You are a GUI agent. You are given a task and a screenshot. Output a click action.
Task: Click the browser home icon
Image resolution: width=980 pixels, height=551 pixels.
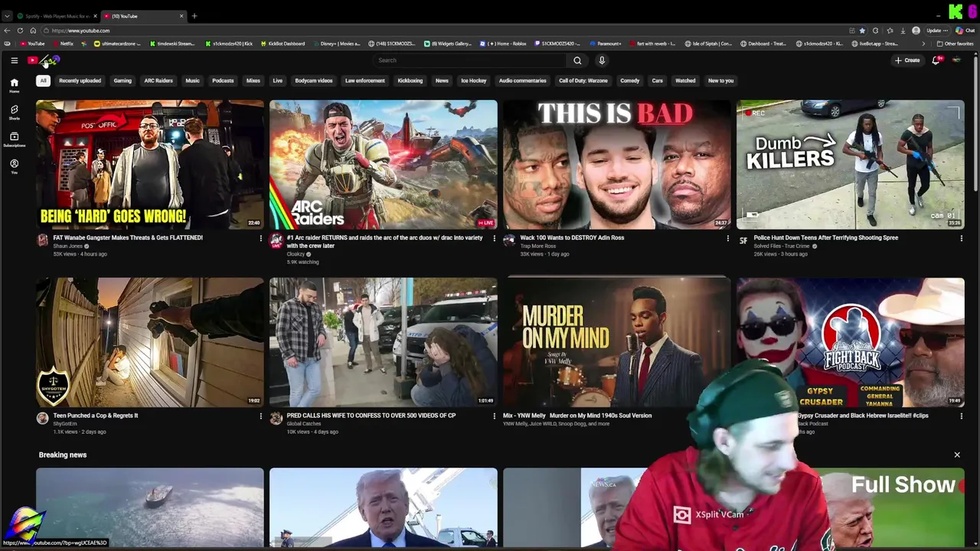pyautogui.click(x=32, y=31)
